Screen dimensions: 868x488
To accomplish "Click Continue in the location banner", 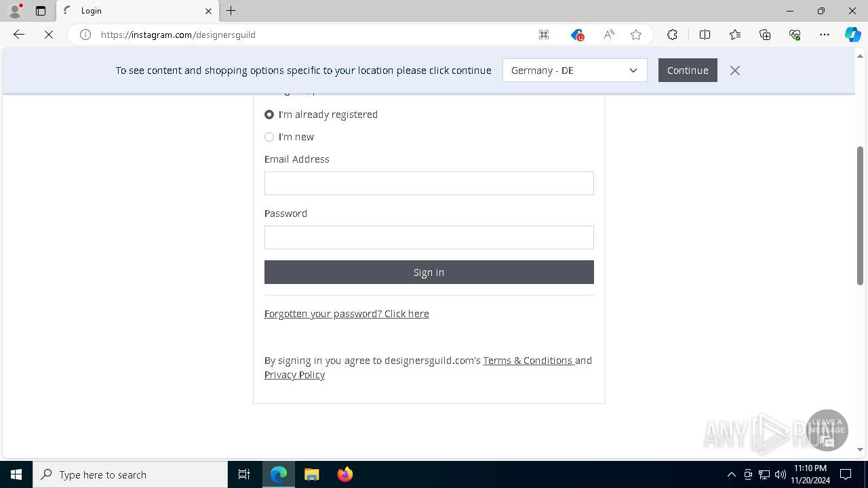I will tap(688, 70).
